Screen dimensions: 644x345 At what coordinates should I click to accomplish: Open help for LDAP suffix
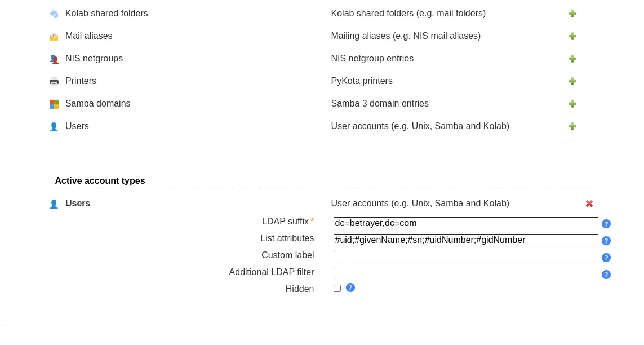[x=606, y=224]
